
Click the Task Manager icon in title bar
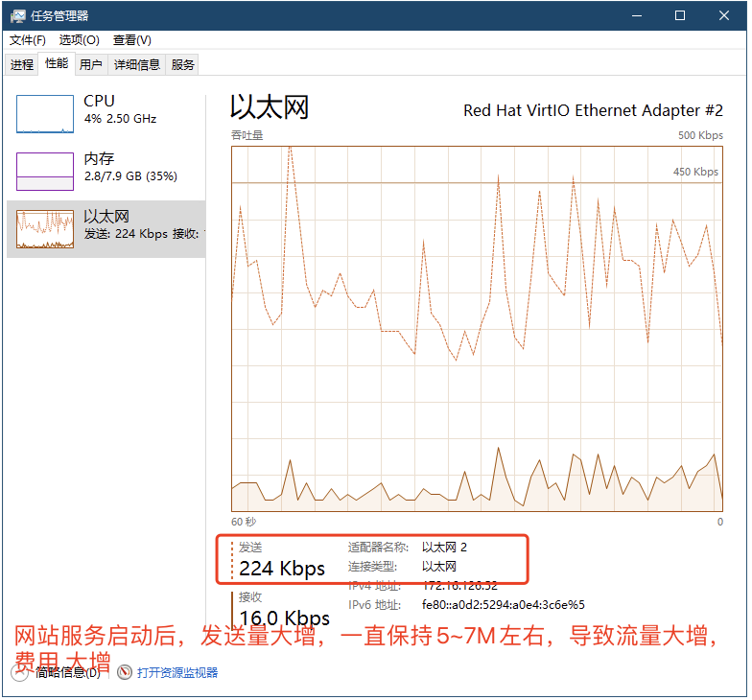(18, 16)
